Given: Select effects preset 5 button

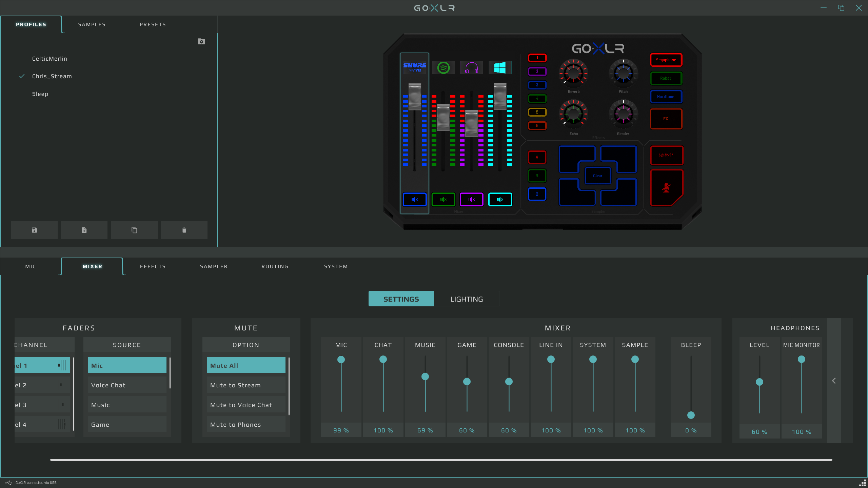Looking at the screenshot, I should pos(537,112).
